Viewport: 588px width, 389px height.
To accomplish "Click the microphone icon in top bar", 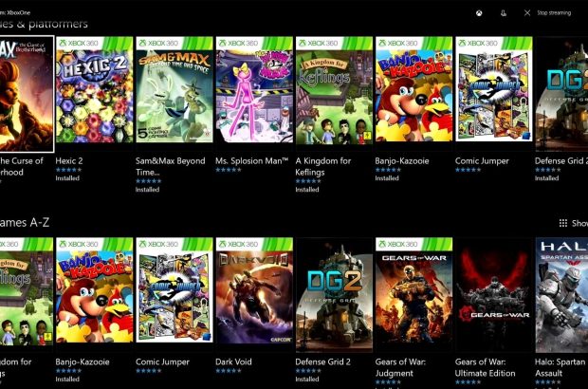I will tap(504, 12).
